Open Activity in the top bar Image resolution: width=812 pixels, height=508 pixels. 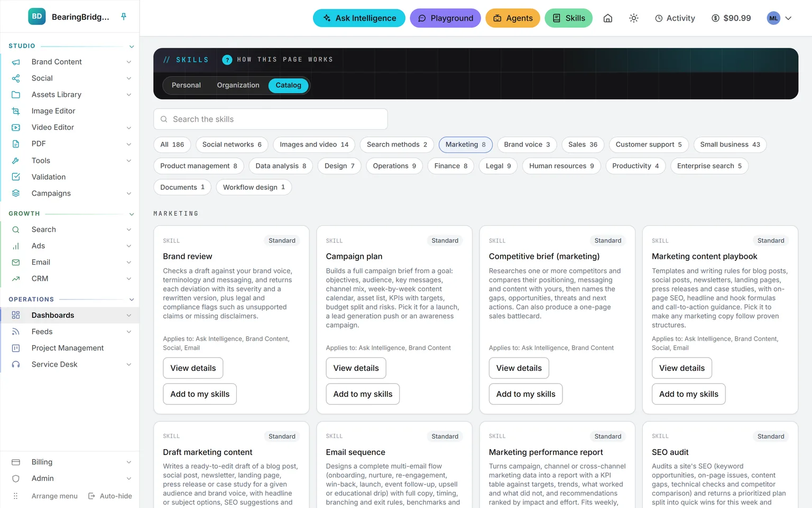click(x=675, y=18)
